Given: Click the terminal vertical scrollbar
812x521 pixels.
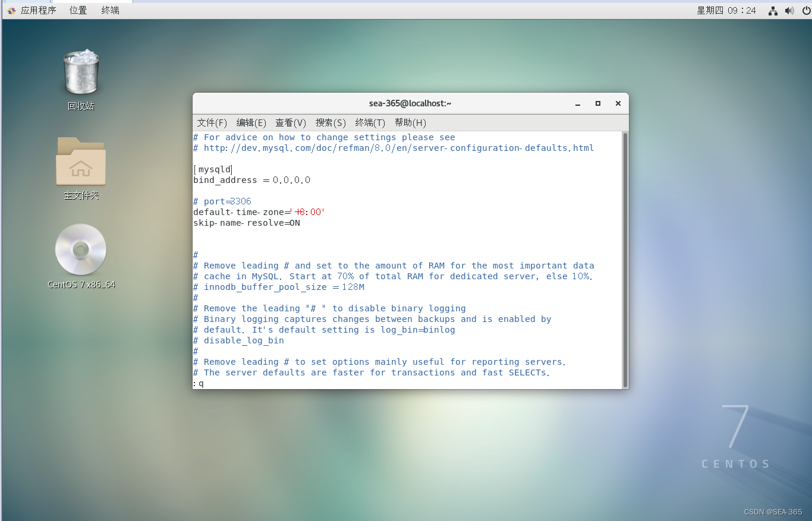Looking at the screenshot, I should [625, 260].
